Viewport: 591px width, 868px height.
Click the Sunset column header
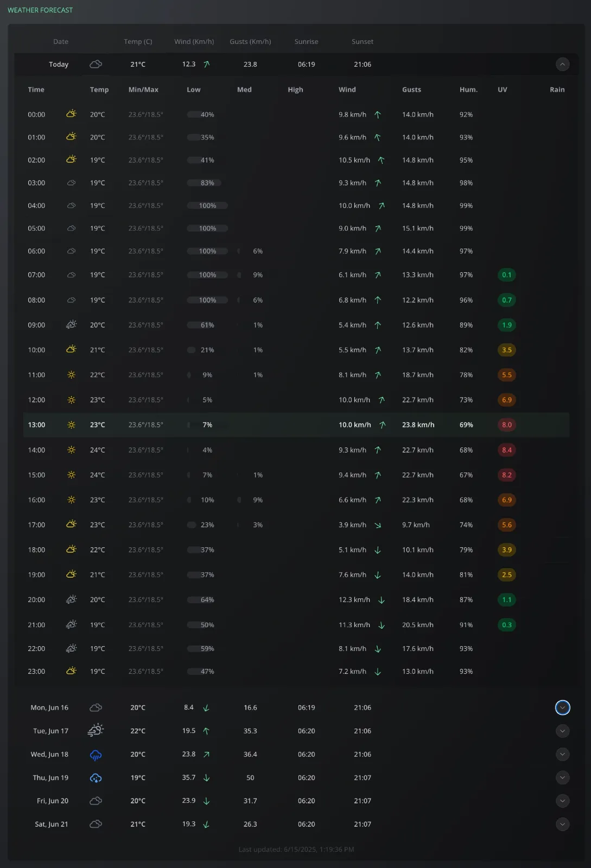pyautogui.click(x=363, y=42)
